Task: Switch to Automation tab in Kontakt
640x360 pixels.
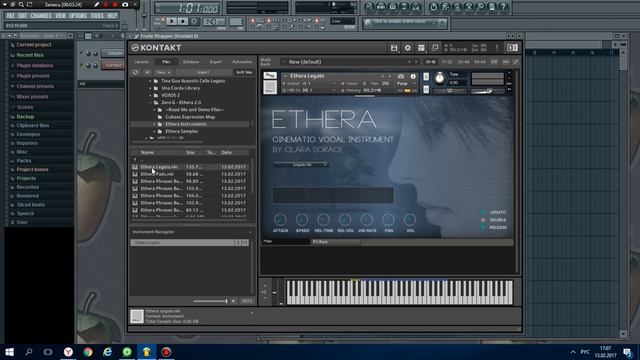Action: pos(242,62)
